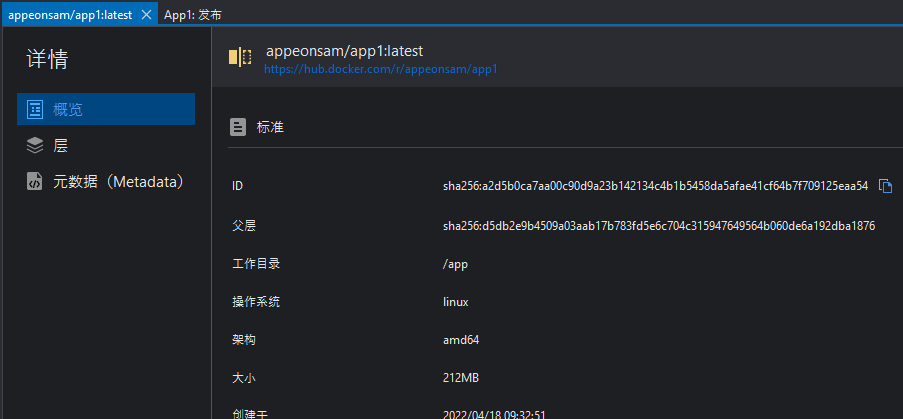Click the 架构 label

[x=244, y=340]
